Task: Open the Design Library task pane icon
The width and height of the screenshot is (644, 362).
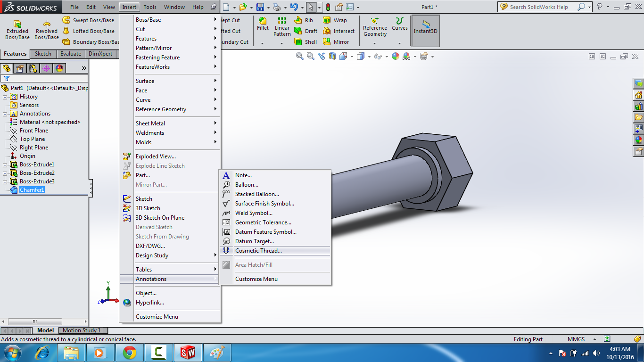Action: (x=638, y=106)
